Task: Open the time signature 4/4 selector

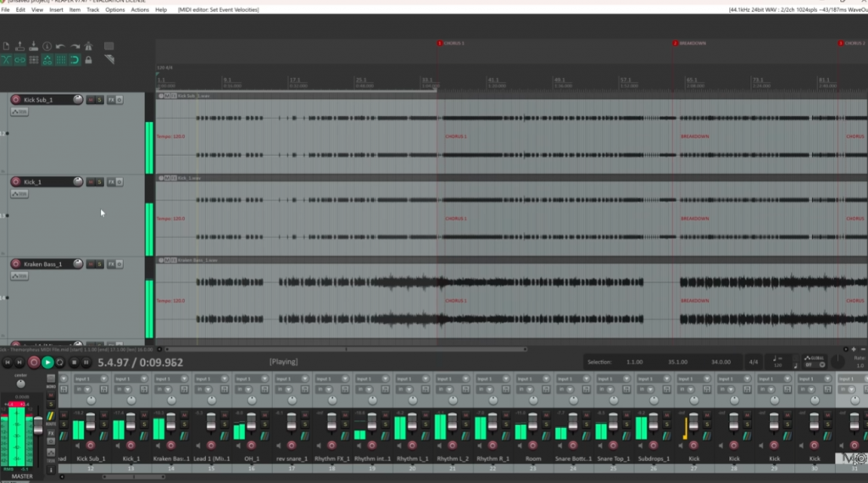Action: click(x=753, y=362)
